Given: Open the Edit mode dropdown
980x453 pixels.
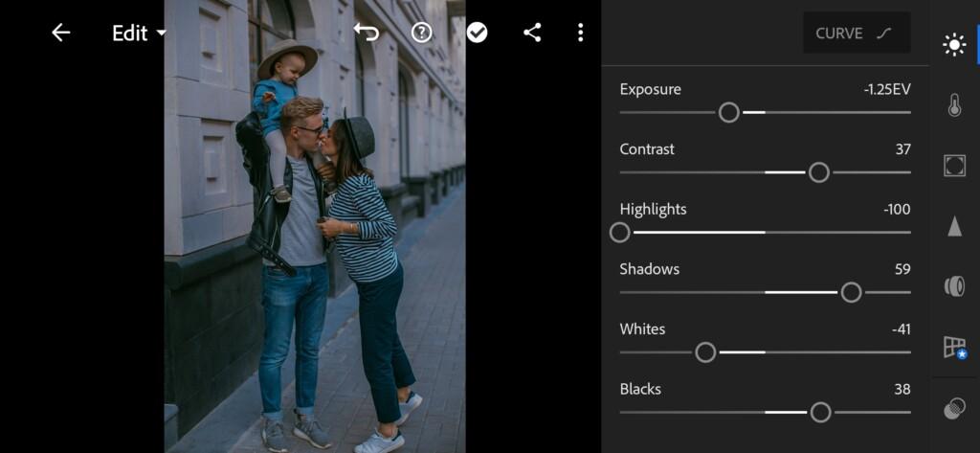Looking at the screenshot, I should [x=140, y=34].
